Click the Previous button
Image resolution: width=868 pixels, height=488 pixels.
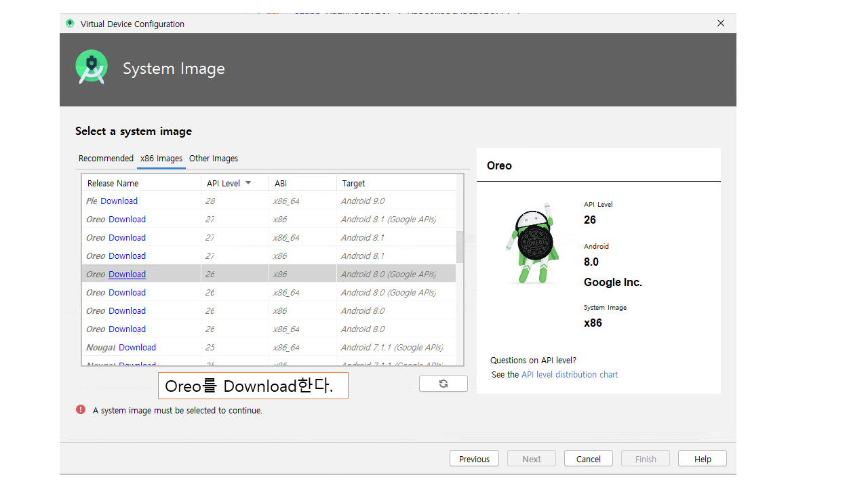(474, 459)
